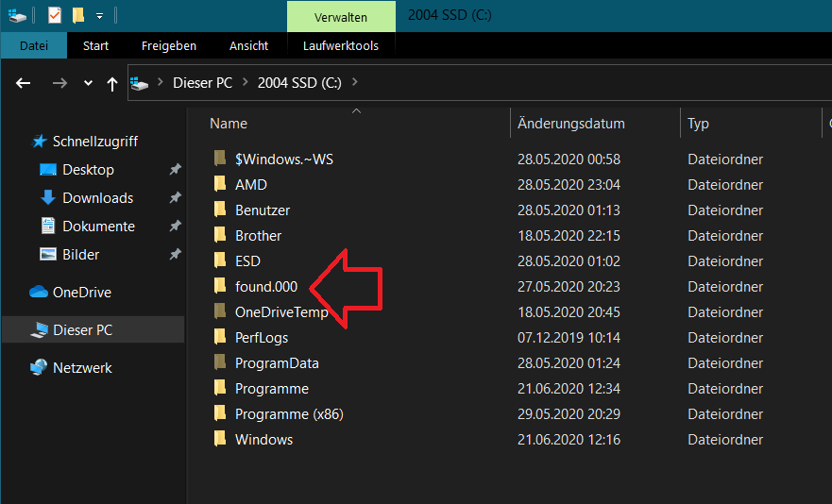The image size is (832, 504).
Task: Click the $Windows.~WS folder icon
Action: [220, 159]
